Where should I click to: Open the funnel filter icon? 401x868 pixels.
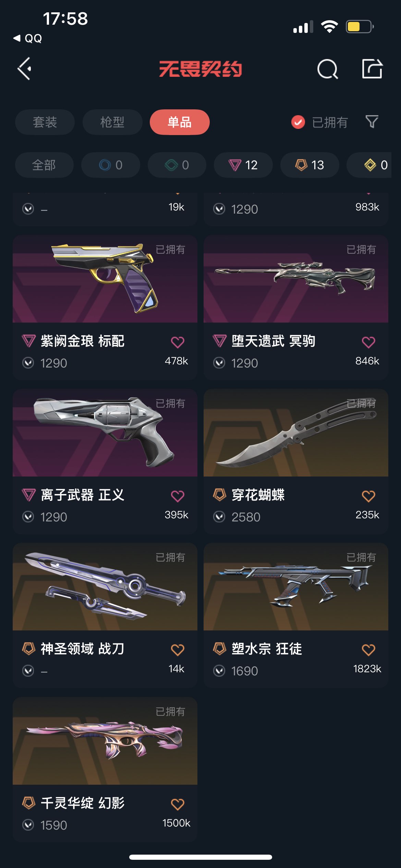[x=372, y=122]
